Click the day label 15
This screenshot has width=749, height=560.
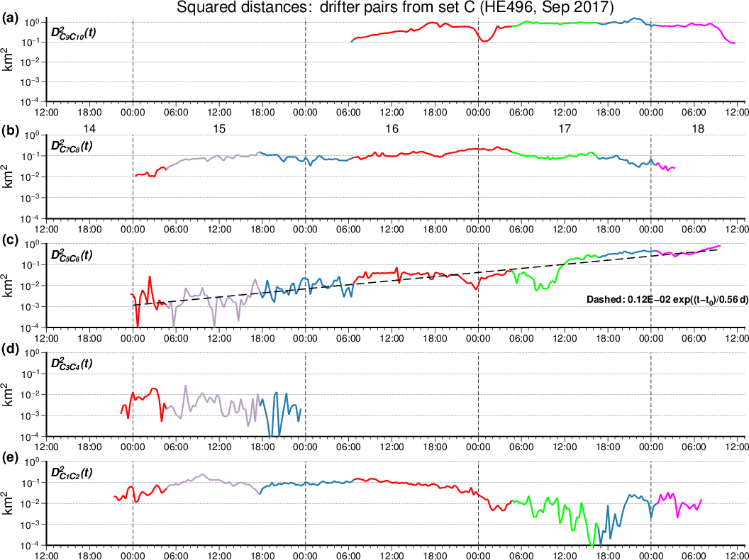[x=219, y=128]
